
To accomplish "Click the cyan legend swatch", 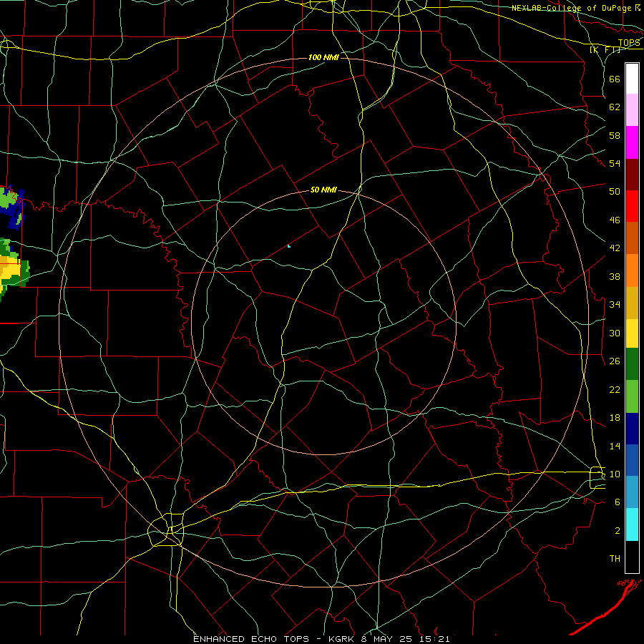I will [x=632, y=525].
